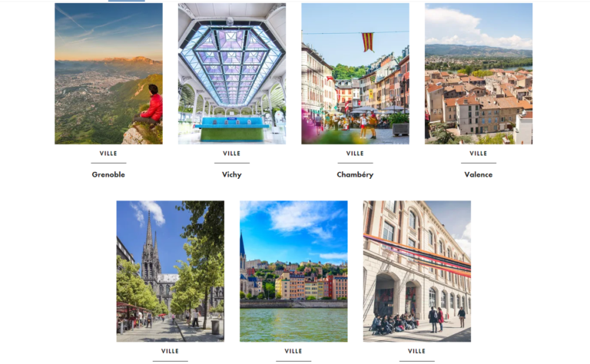Select the VILLE label above Chambéry
The height and width of the screenshot is (364, 590).
355,154
